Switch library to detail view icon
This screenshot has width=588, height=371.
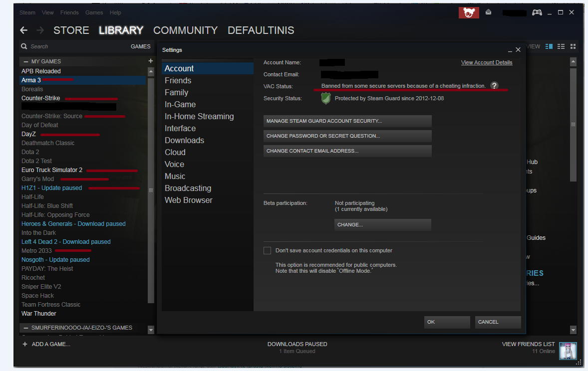[549, 46]
